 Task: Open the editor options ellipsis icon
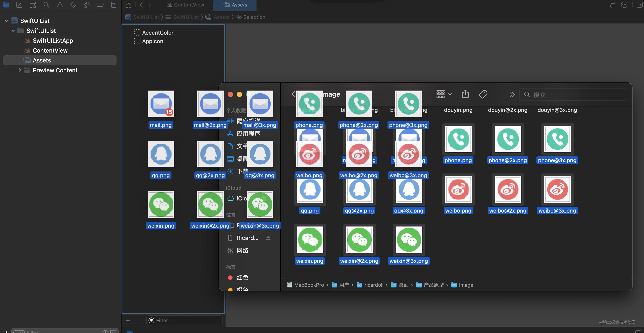pyautogui.click(x=624, y=5)
